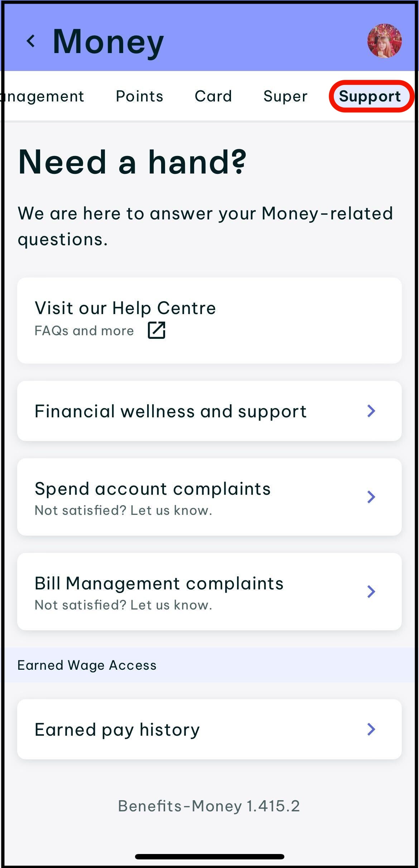
Task: Open the profile avatar photo
Action: tap(384, 41)
